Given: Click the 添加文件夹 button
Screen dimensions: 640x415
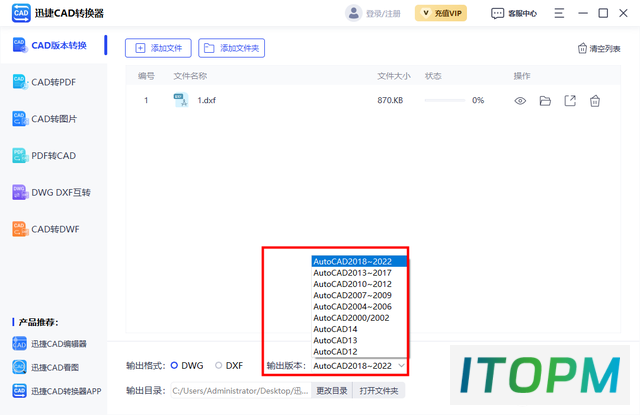Looking at the screenshot, I should pyautogui.click(x=231, y=48).
